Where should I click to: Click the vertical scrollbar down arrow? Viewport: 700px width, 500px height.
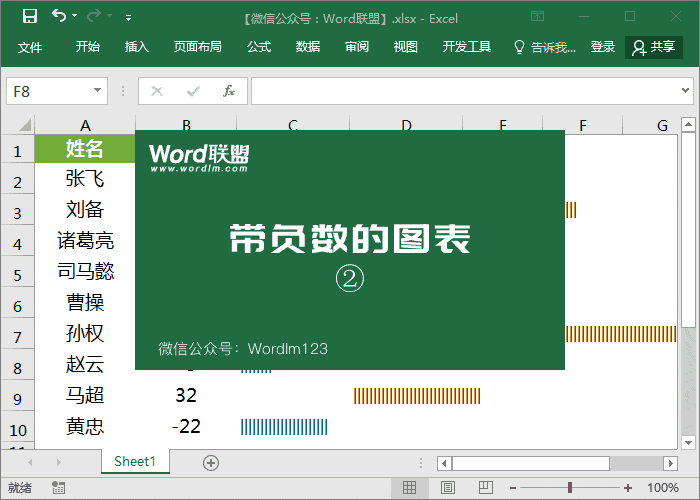click(688, 442)
